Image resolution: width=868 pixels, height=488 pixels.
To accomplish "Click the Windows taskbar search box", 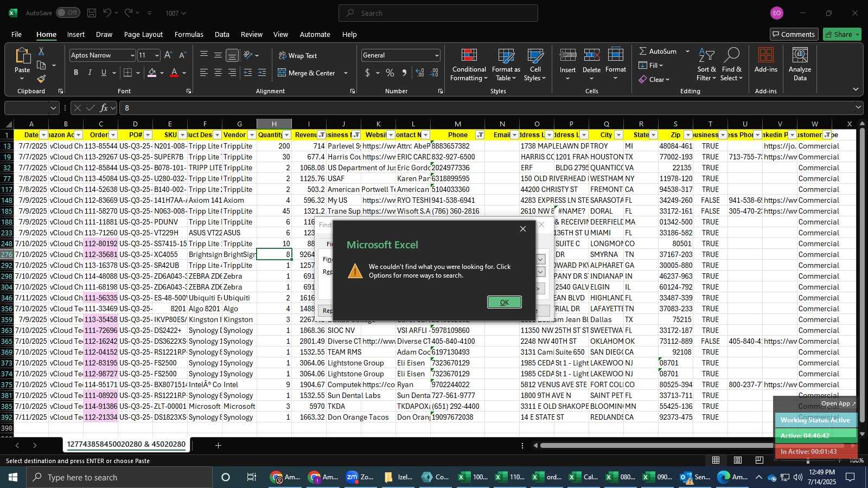I will point(119,477).
